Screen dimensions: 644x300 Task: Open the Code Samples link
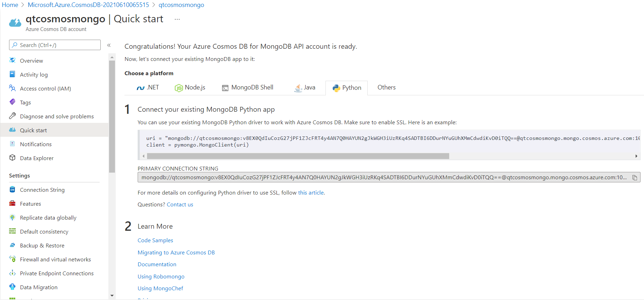coord(155,240)
